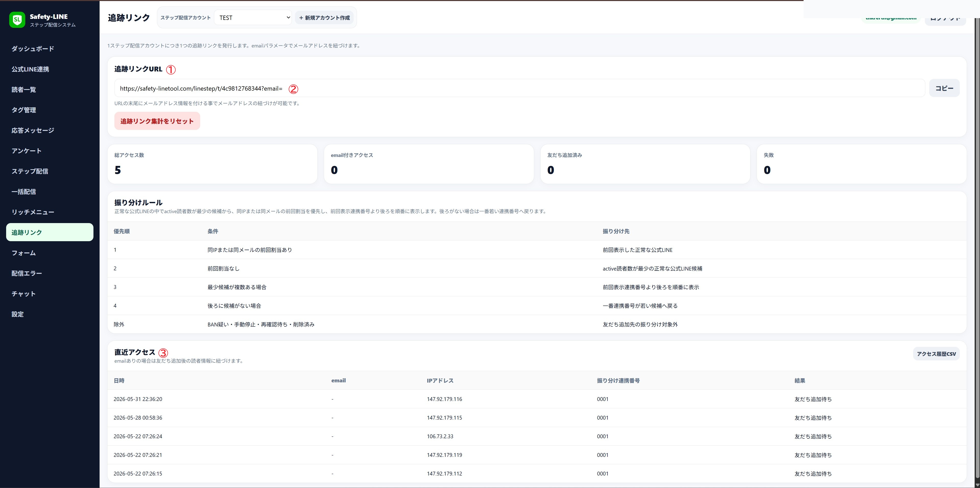This screenshot has width=980, height=488.
Task: Click 前回表示した正常な公式LINE cell
Action: 638,250
